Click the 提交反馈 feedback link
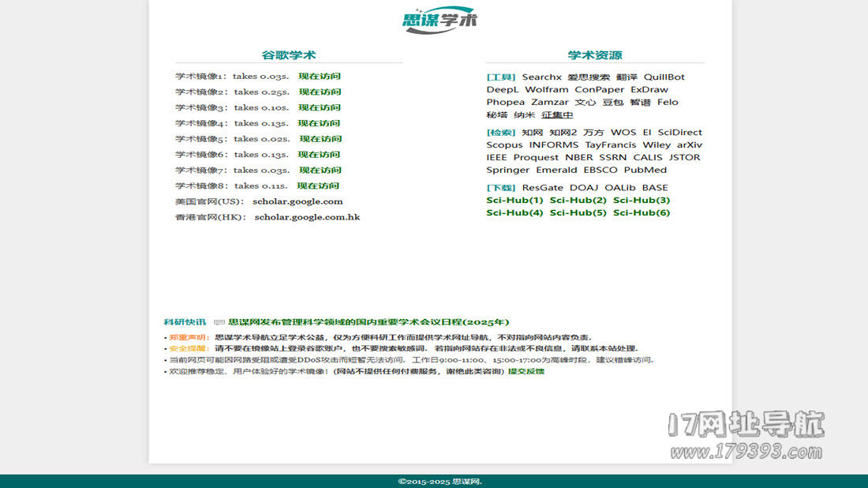Screen dimensions: 868x488 [x=526, y=371]
